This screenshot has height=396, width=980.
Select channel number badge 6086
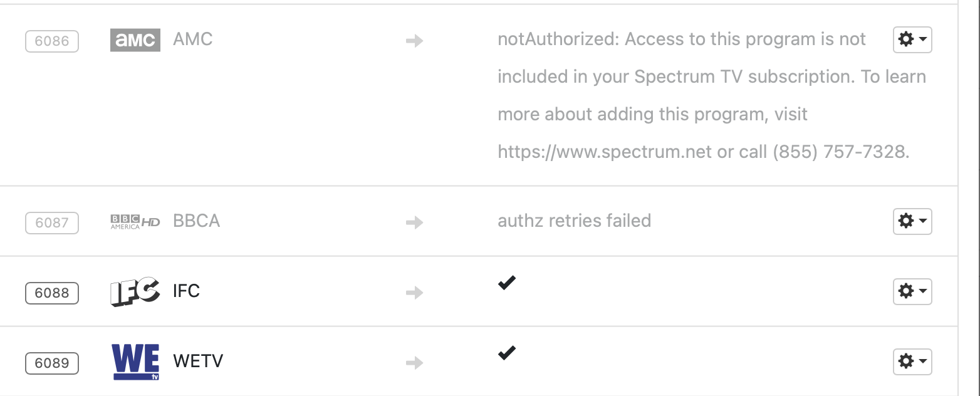pyautogui.click(x=52, y=41)
